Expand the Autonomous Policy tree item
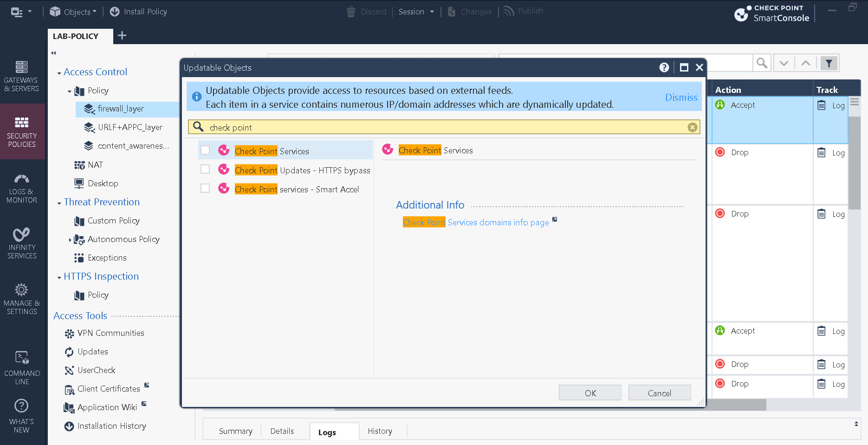Screen dimensions: 868x445 pos(71,239)
